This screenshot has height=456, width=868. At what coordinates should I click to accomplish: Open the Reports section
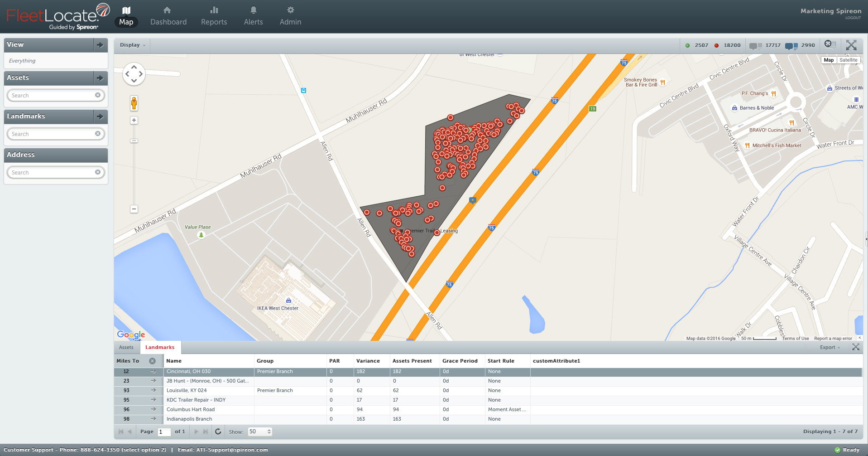point(214,16)
